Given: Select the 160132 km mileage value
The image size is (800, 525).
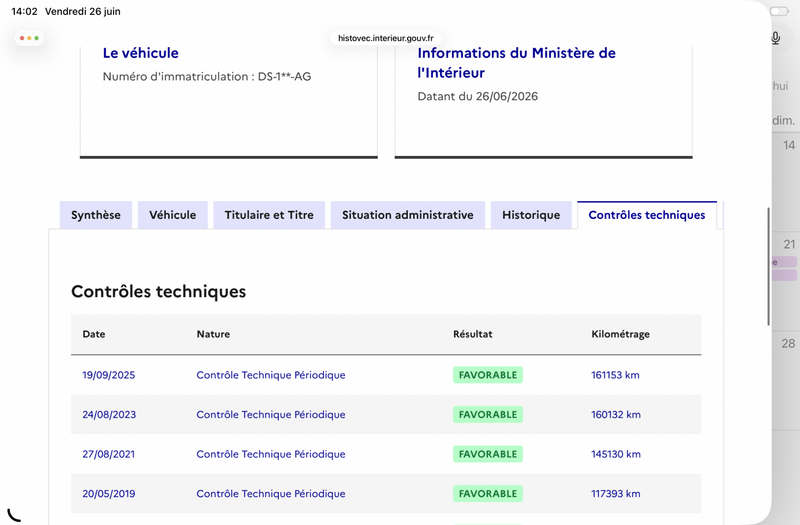Looking at the screenshot, I should (x=616, y=414).
